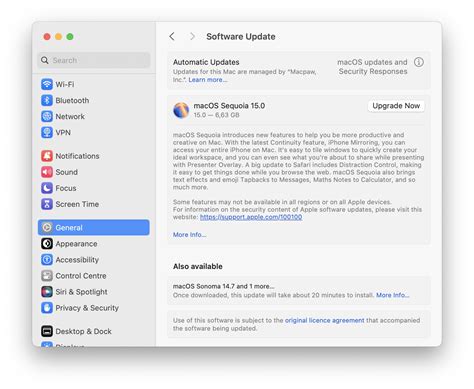Image resolution: width=474 pixels, height=389 pixels.
Task: Click the Siri & Spotlight icon
Action: click(x=47, y=292)
